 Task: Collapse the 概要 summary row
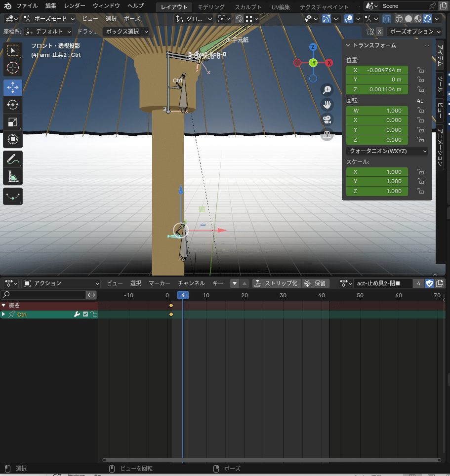pyautogui.click(x=3, y=305)
